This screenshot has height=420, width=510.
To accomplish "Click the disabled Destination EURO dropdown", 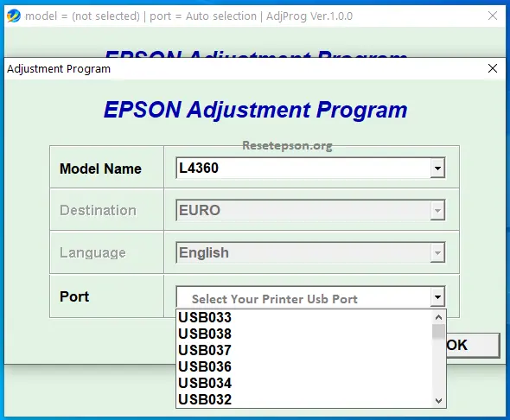I will [310, 210].
